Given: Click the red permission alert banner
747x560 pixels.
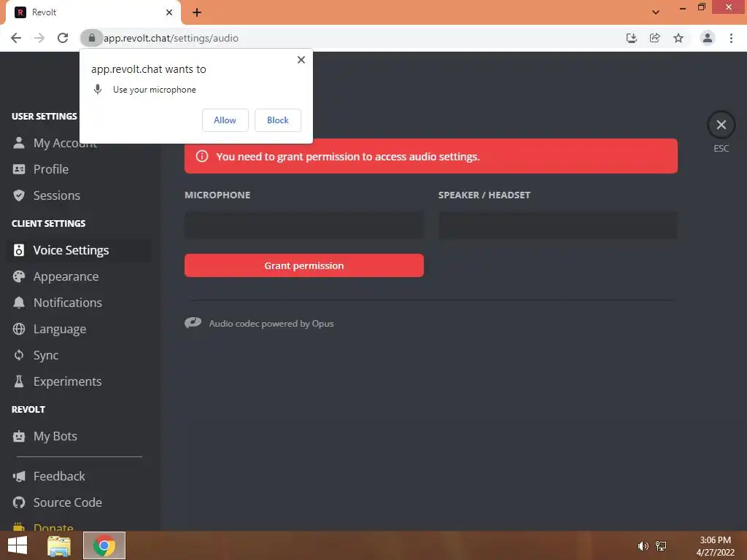Looking at the screenshot, I should pyautogui.click(x=431, y=156).
